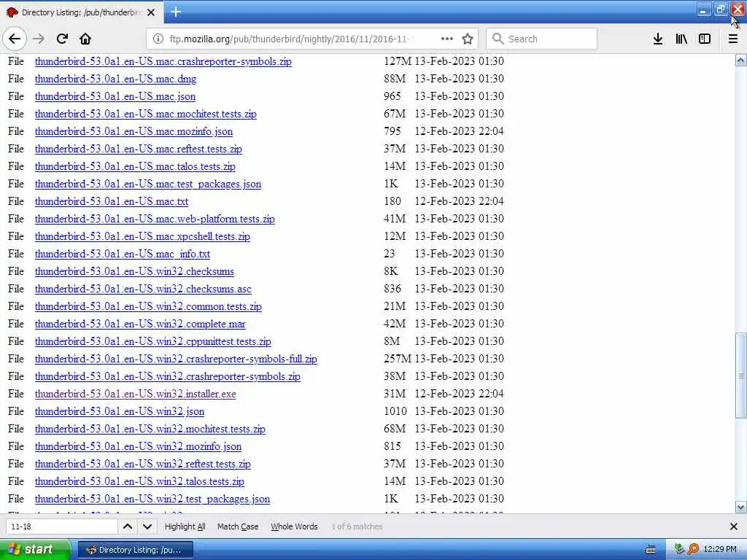Open mac.reftest.tests.zip link

click(138, 149)
